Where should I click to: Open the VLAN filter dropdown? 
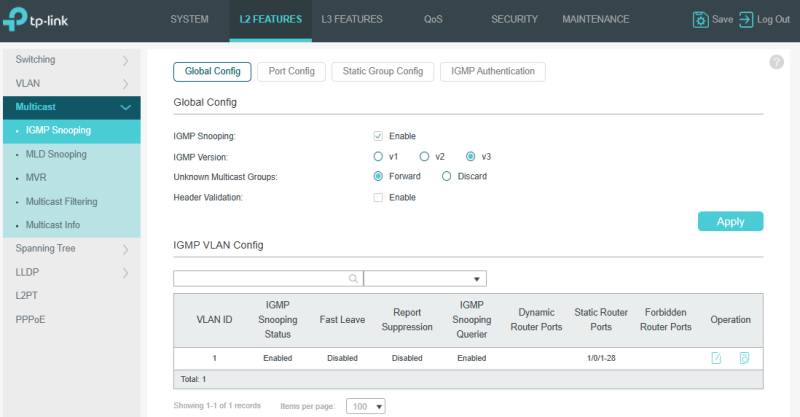click(425, 279)
